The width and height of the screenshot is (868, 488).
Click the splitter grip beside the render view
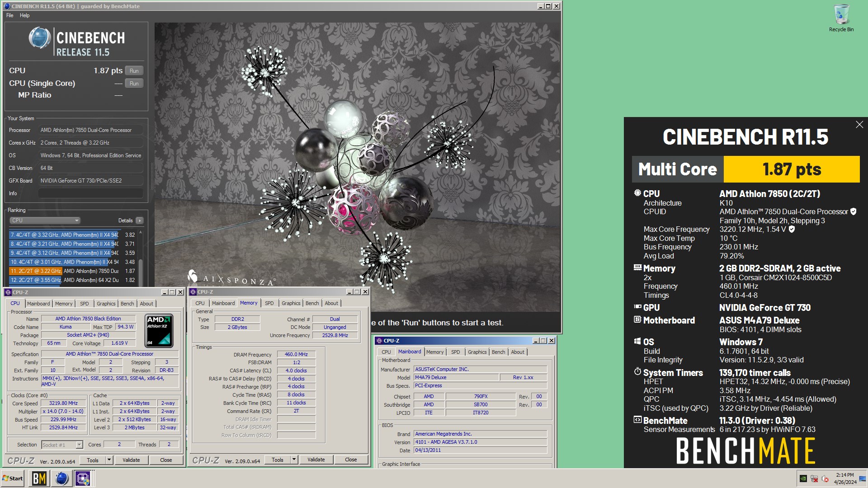coord(151,176)
